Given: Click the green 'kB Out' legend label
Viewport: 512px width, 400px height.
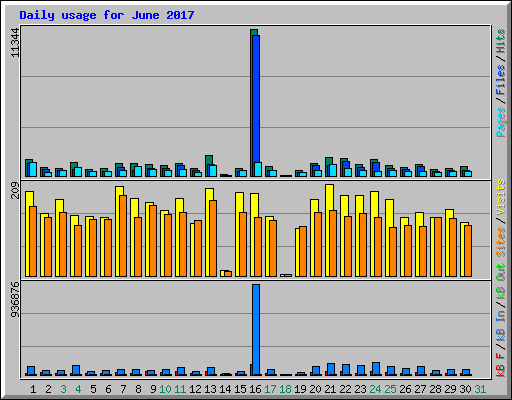Looking at the screenshot, I should (x=501, y=281).
